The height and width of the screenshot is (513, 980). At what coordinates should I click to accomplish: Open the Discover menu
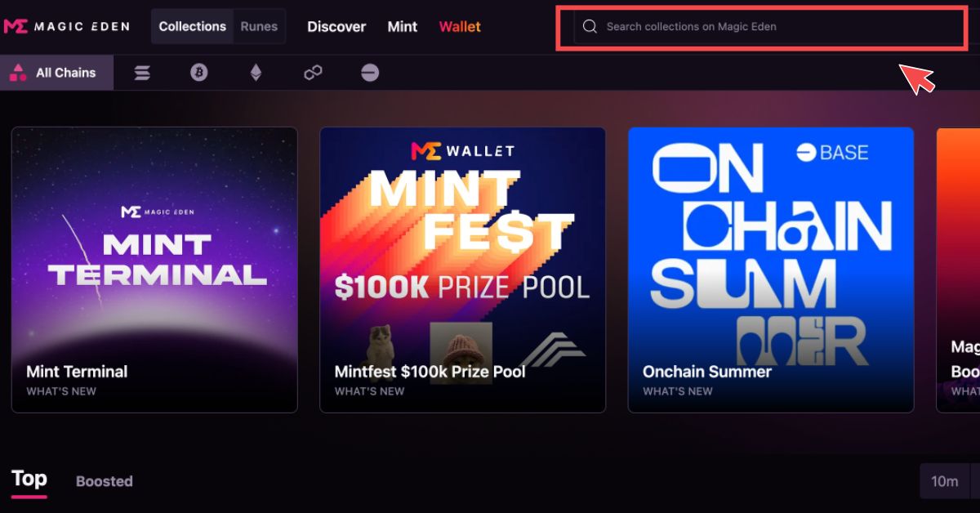(x=336, y=27)
